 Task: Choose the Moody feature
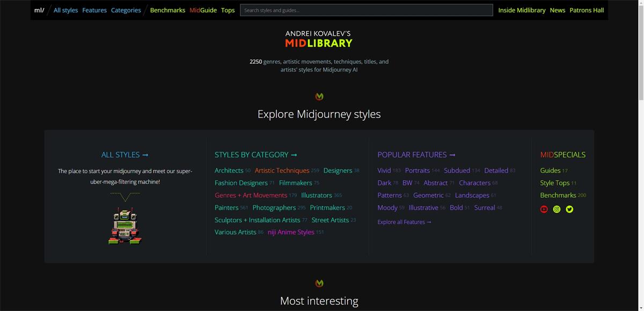click(x=387, y=208)
